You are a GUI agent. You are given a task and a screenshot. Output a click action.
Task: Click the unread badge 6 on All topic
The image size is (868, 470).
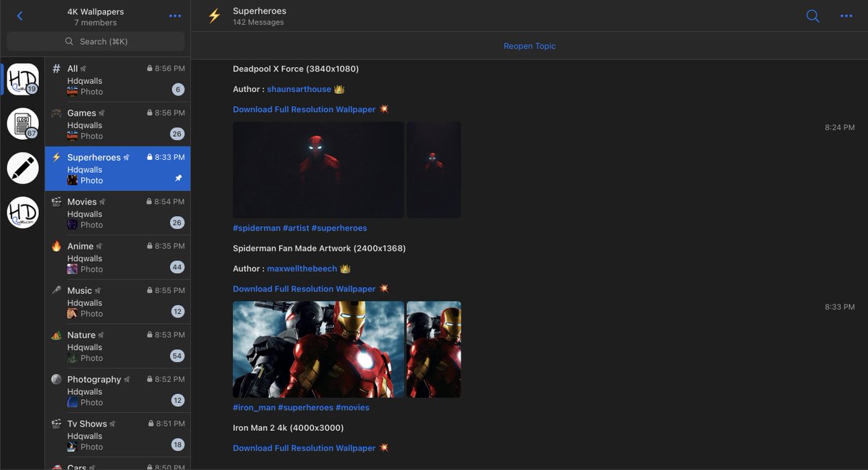tap(178, 90)
